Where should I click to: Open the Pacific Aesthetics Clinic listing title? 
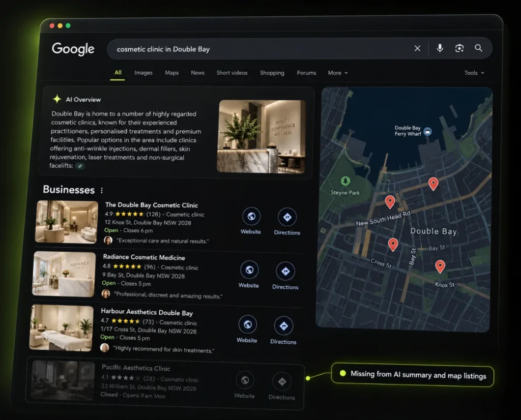tap(136, 368)
